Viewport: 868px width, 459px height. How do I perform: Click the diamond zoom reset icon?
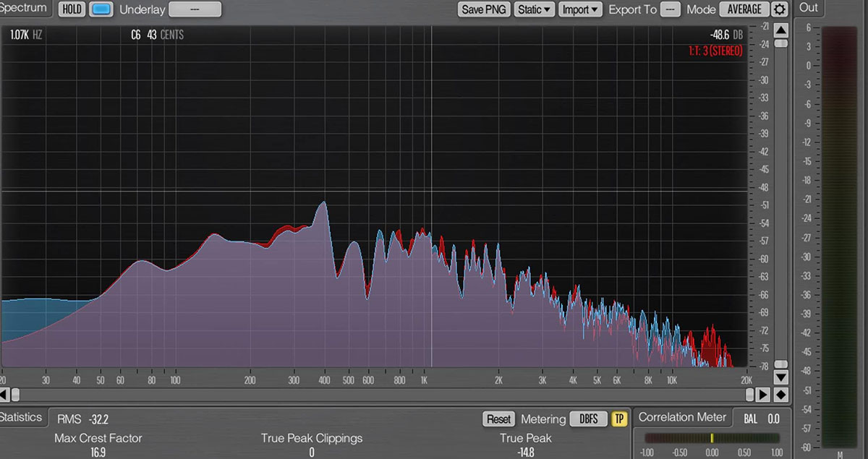[780, 395]
